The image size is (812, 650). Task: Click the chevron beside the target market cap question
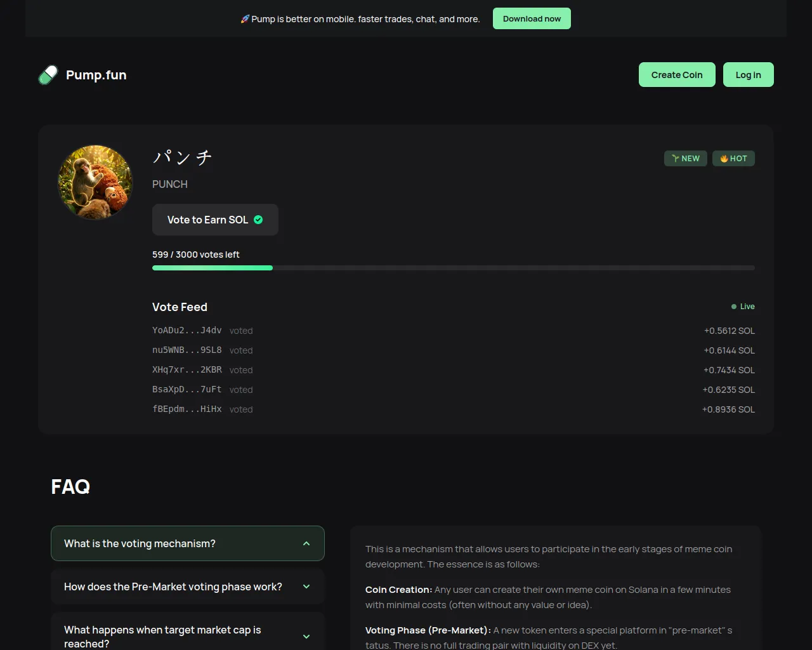[306, 637]
